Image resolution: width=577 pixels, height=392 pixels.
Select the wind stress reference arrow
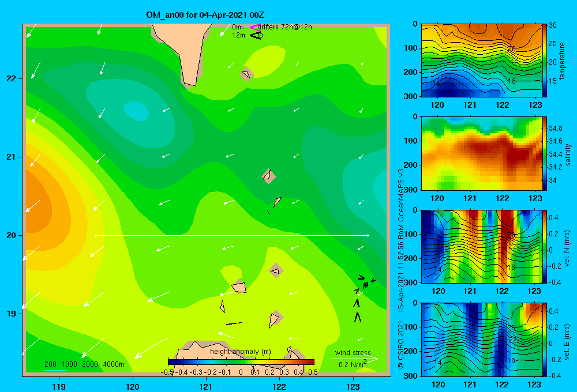click(x=354, y=359)
